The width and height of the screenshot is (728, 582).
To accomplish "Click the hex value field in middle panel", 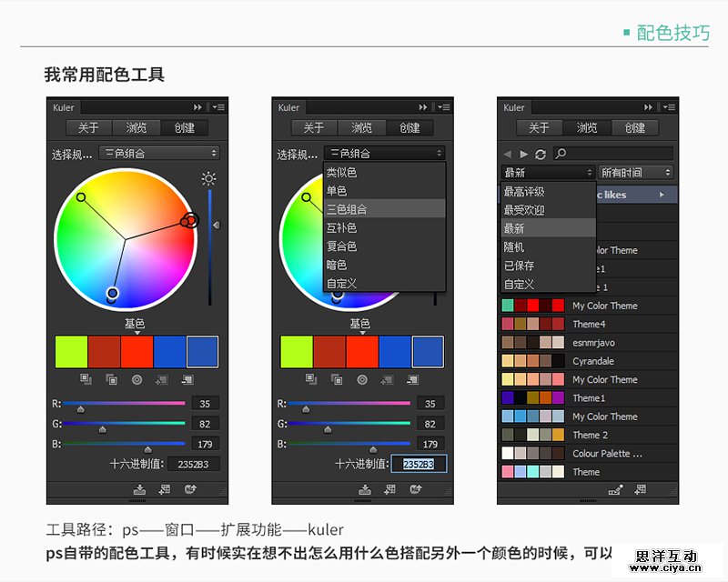I will pos(419,464).
